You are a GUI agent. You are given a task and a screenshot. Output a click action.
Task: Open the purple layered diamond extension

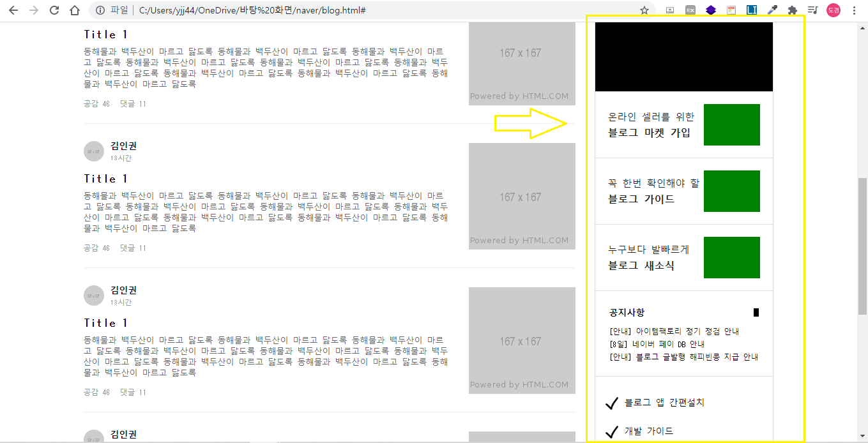711,10
